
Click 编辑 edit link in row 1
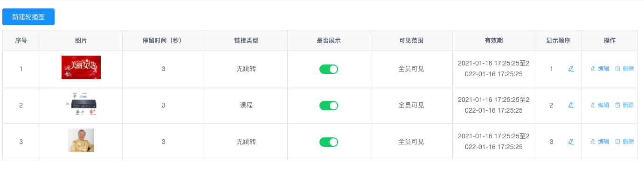click(600, 69)
